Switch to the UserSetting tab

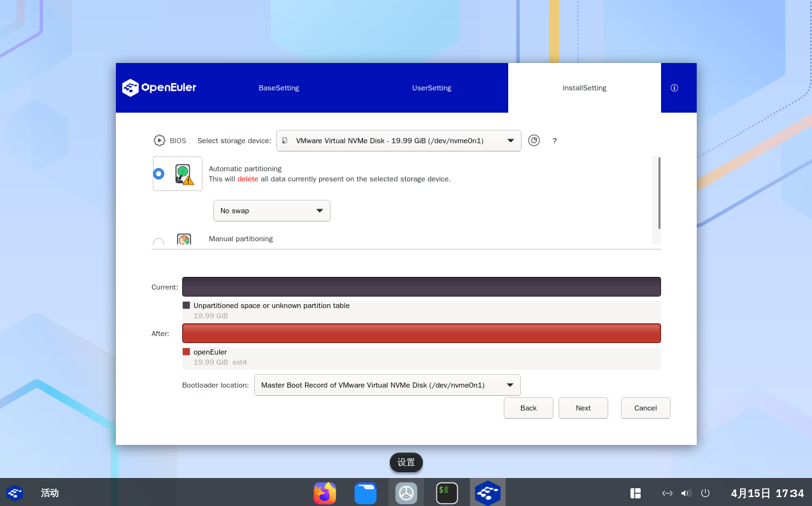coord(432,88)
